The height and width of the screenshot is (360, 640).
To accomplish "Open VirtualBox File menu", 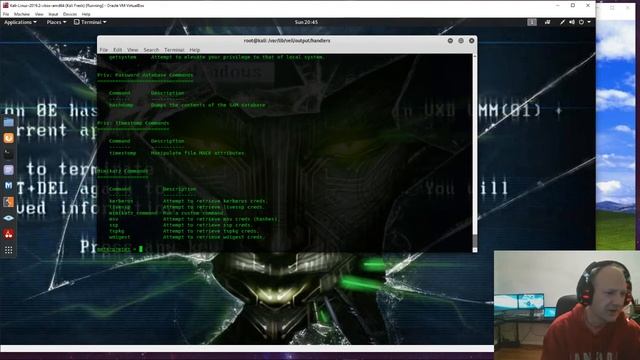I will coord(6,14).
